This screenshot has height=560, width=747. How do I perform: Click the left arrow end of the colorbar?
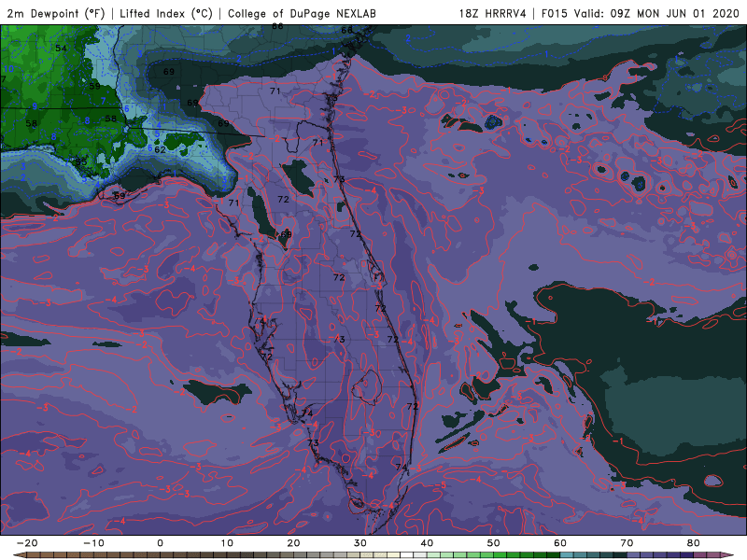(19, 555)
